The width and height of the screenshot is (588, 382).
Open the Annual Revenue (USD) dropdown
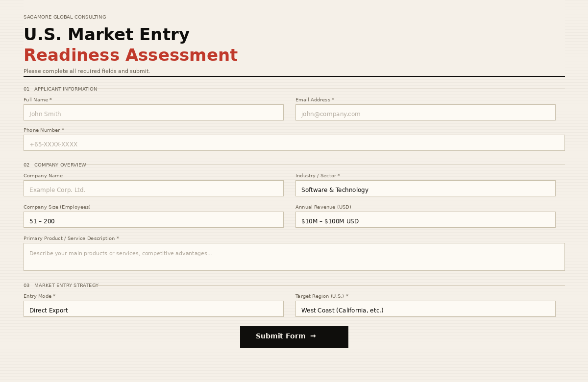425,219
